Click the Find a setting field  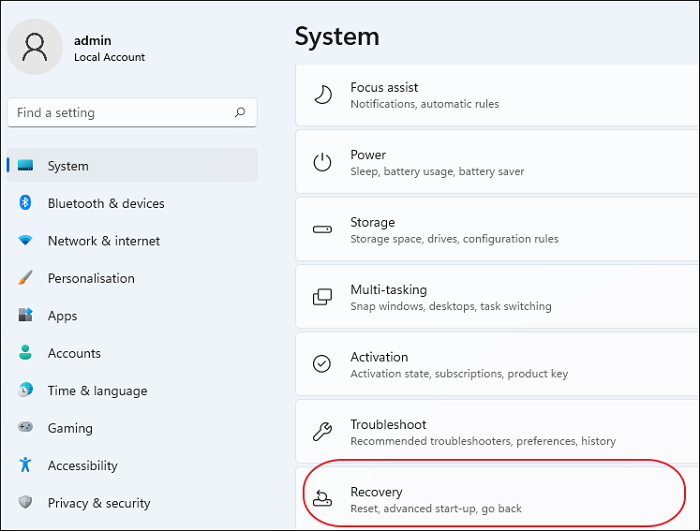pos(120,113)
